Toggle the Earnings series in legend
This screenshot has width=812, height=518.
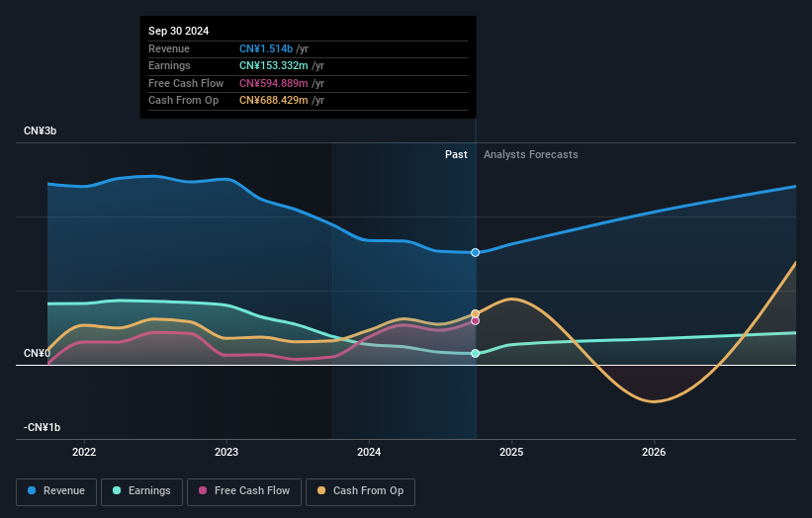point(142,490)
